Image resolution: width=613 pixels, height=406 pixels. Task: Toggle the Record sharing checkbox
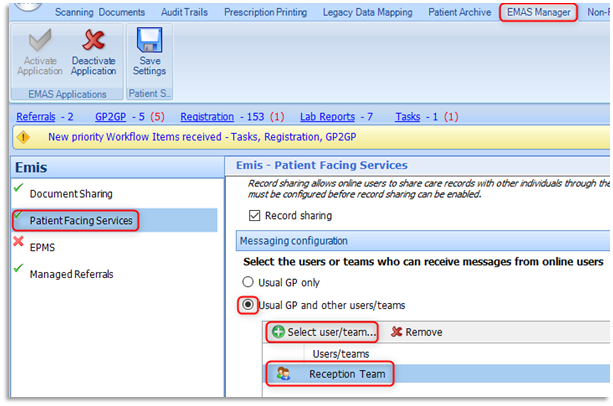(x=255, y=216)
